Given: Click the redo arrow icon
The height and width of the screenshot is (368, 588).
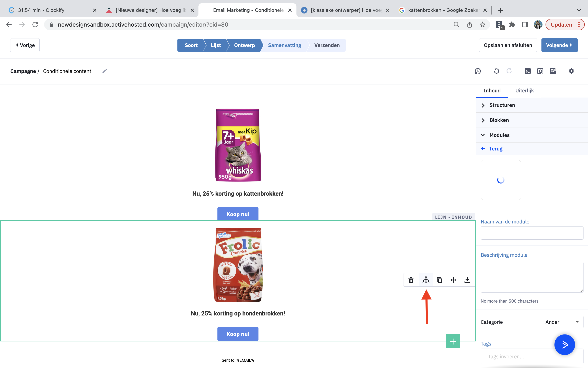Looking at the screenshot, I should [x=509, y=71].
